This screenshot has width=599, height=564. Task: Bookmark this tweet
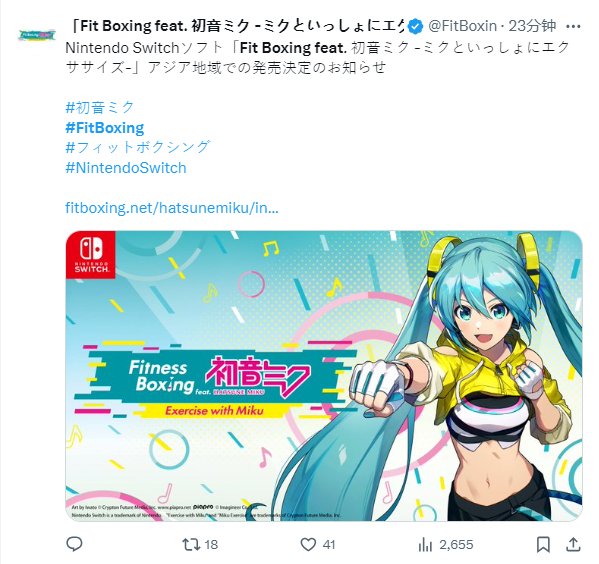point(543,545)
